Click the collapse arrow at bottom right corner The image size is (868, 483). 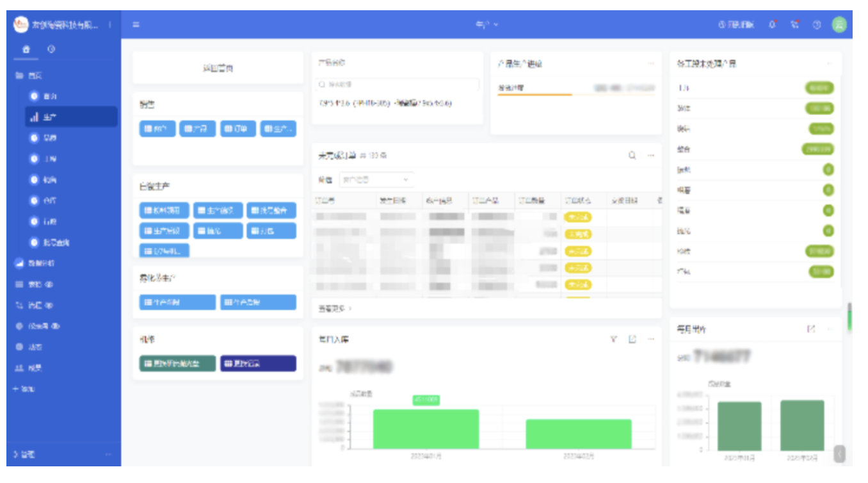point(840,454)
